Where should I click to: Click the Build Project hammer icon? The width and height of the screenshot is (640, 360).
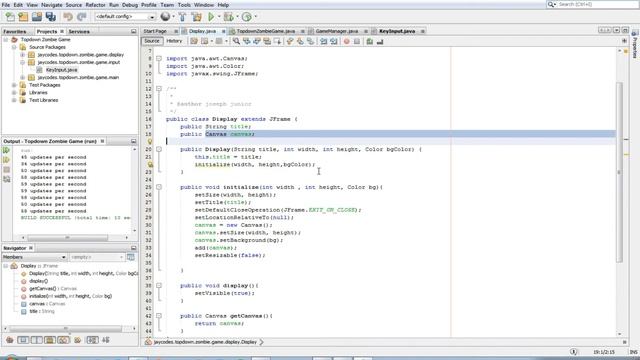click(x=182, y=17)
